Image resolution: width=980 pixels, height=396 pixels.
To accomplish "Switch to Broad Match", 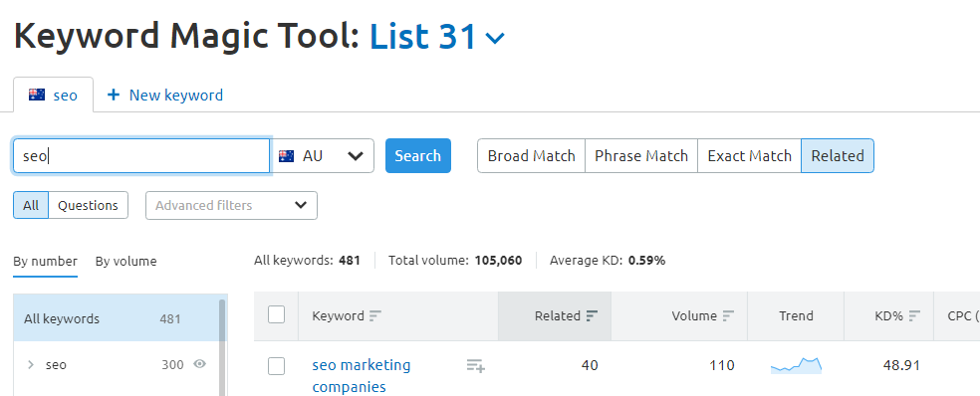I will click(x=531, y=155).
